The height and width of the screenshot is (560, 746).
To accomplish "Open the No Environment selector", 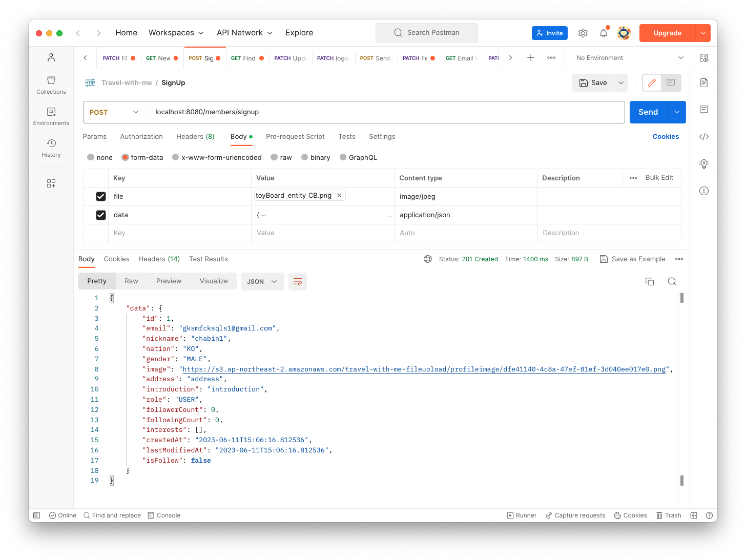I will (629, 58).
